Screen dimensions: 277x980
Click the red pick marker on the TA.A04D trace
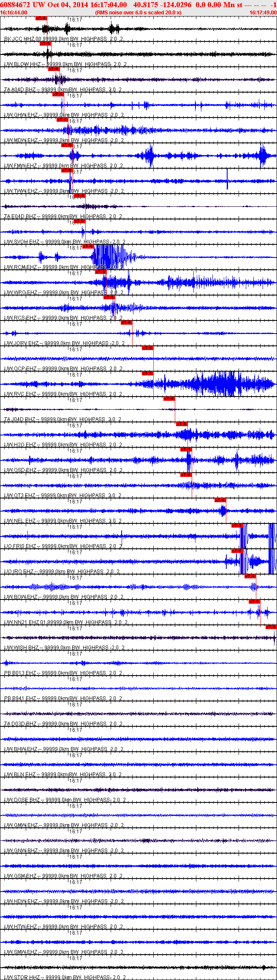click(x=54, y=69)
